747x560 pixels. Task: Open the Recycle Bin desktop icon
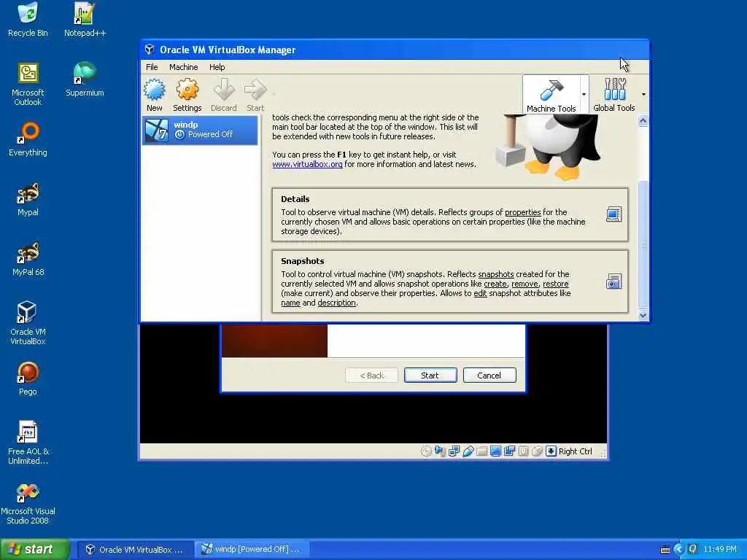coord(28,20)
